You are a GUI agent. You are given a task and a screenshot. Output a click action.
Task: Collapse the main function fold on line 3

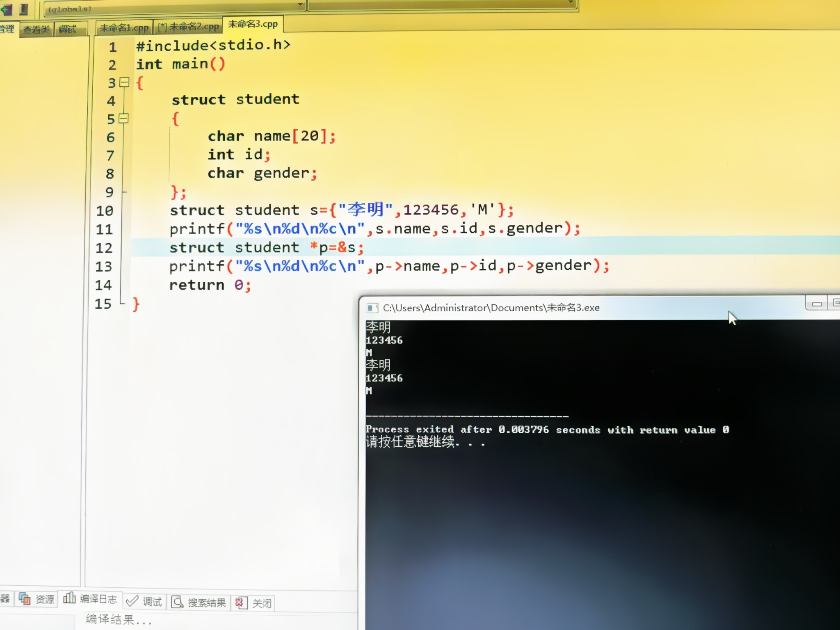pyautogui.click(x=124, y=82)
